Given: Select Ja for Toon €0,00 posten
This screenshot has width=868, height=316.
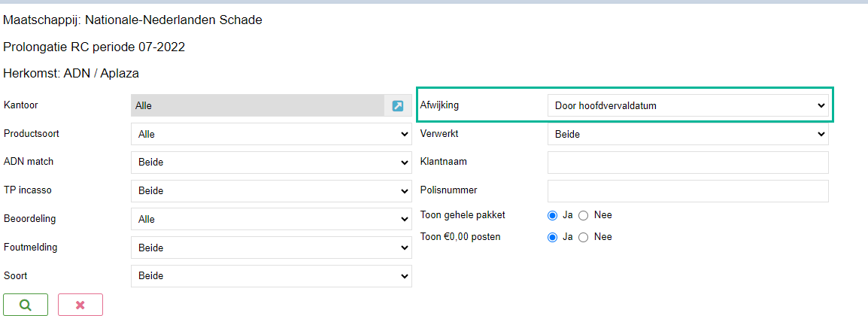Looking at the screenshot, I should click(x=552, y=237).
